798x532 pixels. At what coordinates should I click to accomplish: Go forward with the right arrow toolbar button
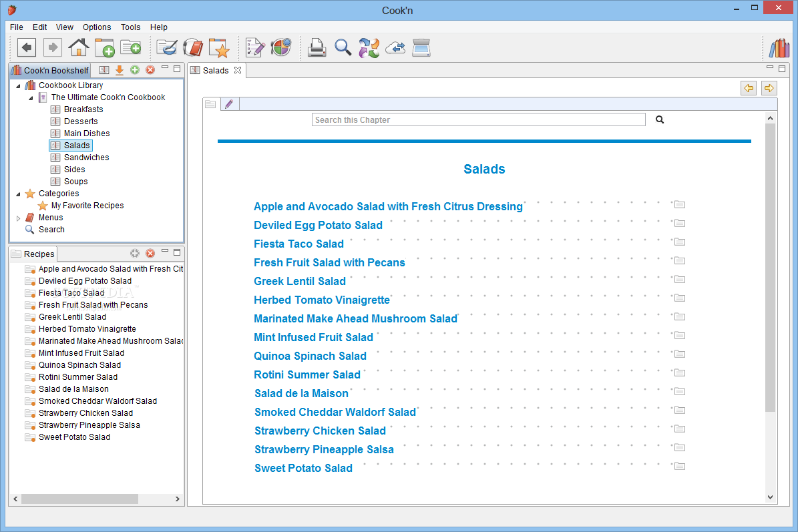click(x=52, y=48)
